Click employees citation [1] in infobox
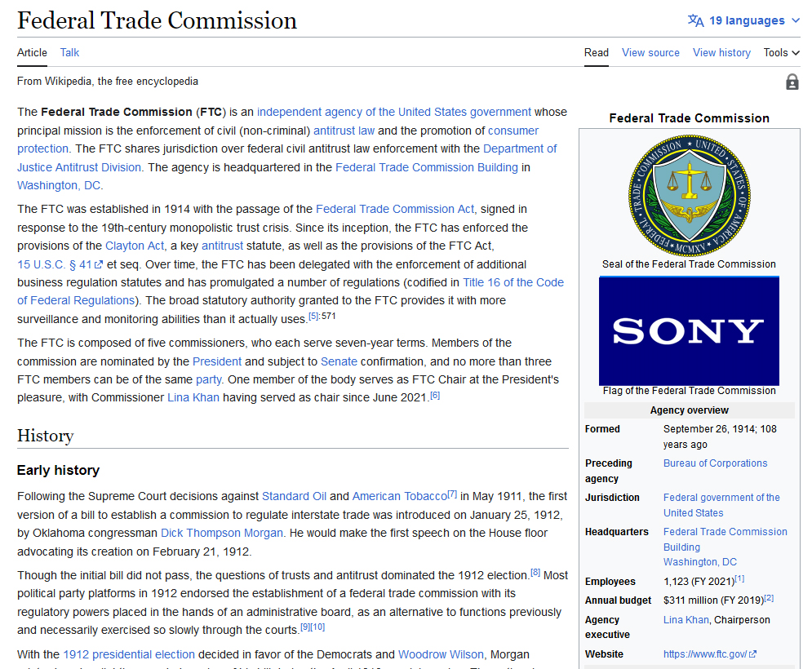 739,578
